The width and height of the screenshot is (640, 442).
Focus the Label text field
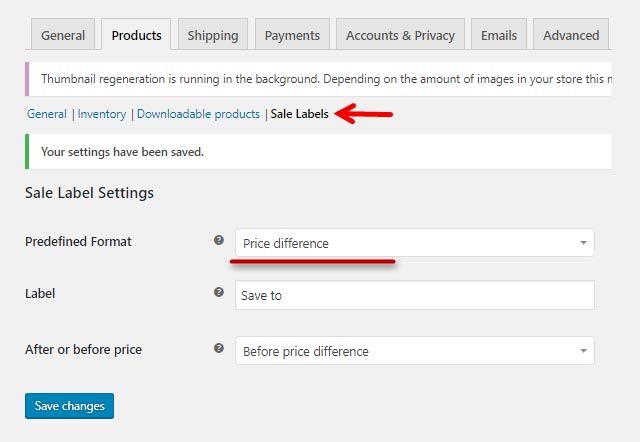pyautogui.click(x=415, y=295)
